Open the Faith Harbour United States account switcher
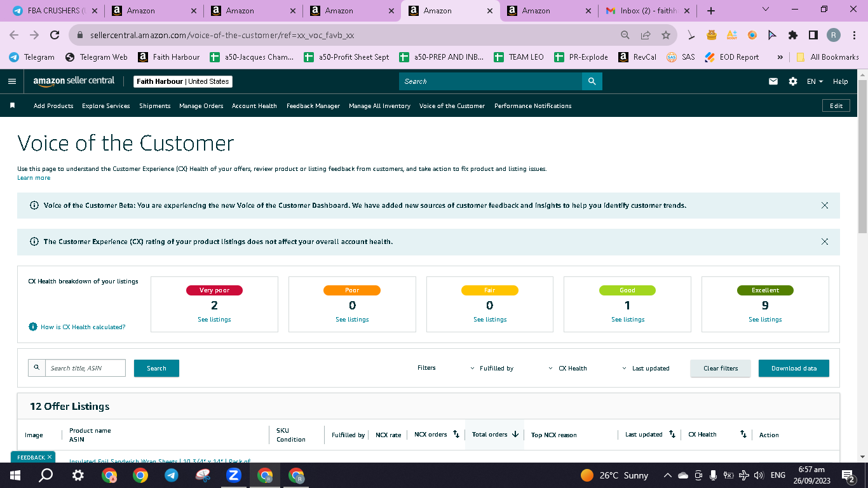This screenshot has height=488, width=868. point(183,81)
